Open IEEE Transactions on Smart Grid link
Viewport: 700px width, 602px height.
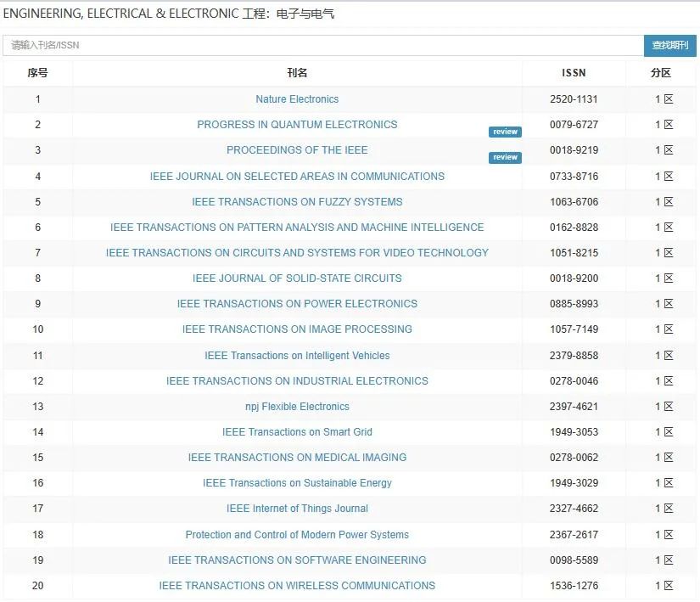297,432
